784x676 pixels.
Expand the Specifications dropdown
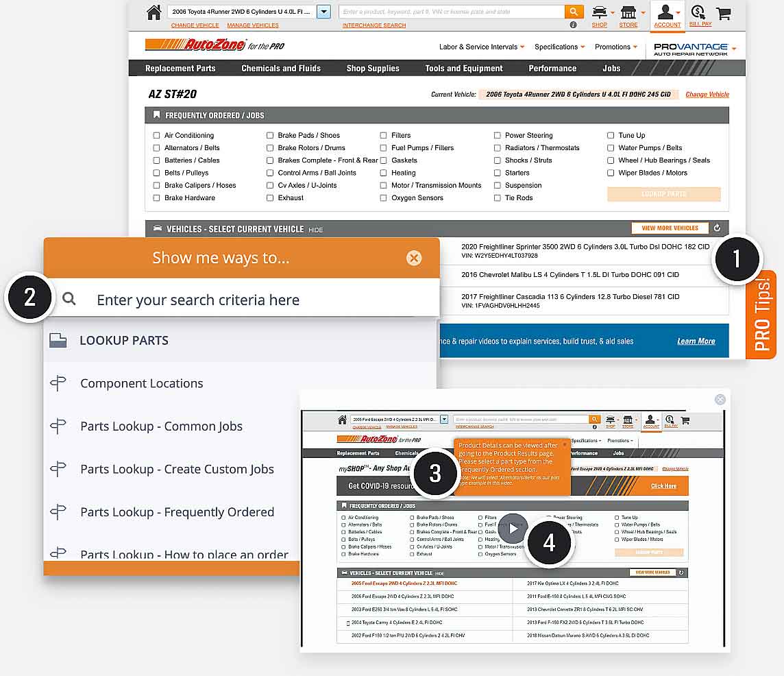(559, 47)
